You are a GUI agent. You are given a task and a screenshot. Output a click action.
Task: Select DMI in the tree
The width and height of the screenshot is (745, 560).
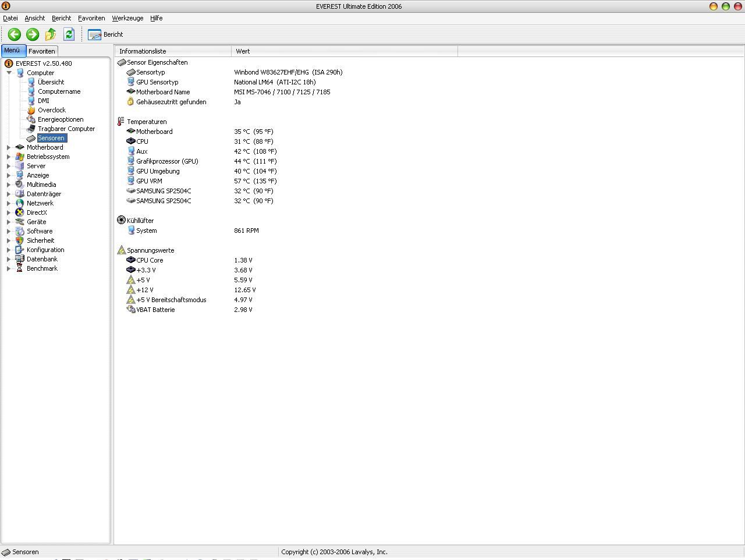[x=44, y=101]
